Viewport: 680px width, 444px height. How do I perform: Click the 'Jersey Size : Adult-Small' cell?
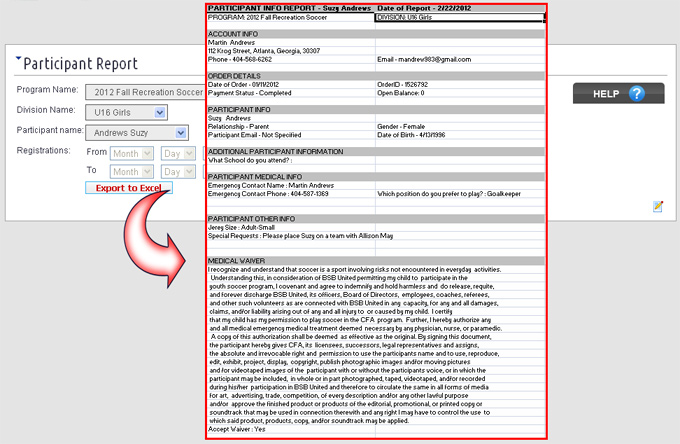point(291,227)
